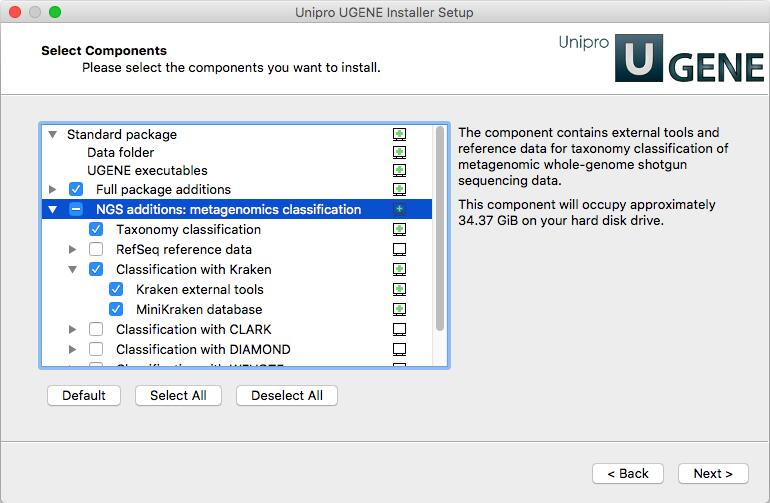Collapse Classification with Kraken node

tap(73, 269)
